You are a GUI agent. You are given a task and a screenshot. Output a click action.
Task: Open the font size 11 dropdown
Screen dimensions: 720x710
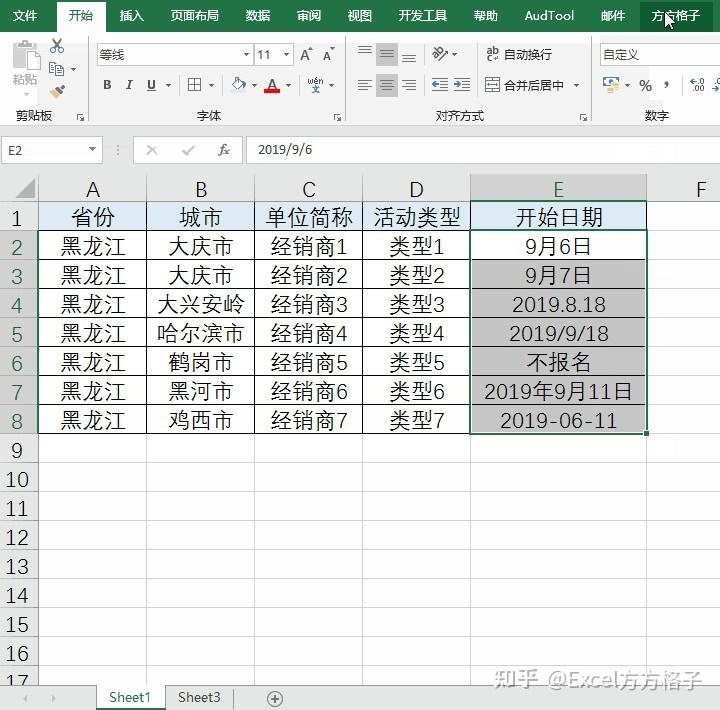click(x=287, y=55)
